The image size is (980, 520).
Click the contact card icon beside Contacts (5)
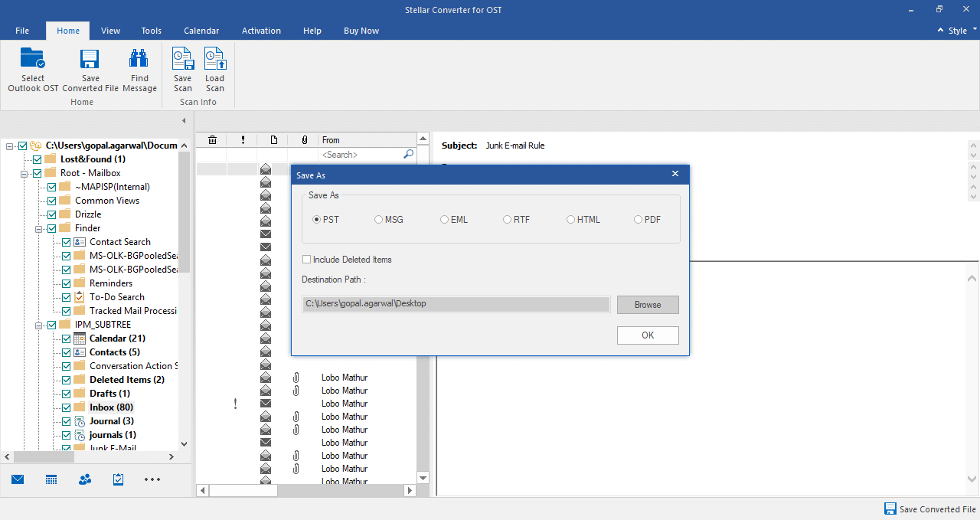click(x=80, y=352)
